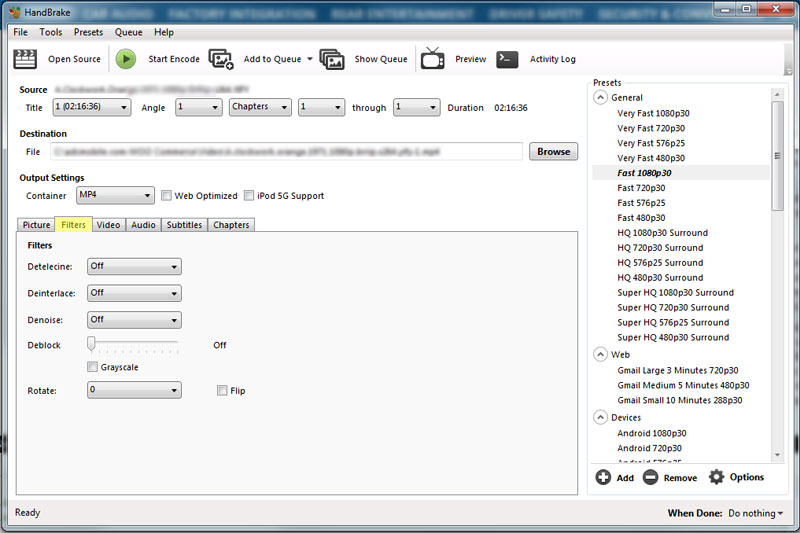Click the Show Queue stacked images icon
This screenshot has width=800, height=533.
pyautogui.click(x=332, y=59)
